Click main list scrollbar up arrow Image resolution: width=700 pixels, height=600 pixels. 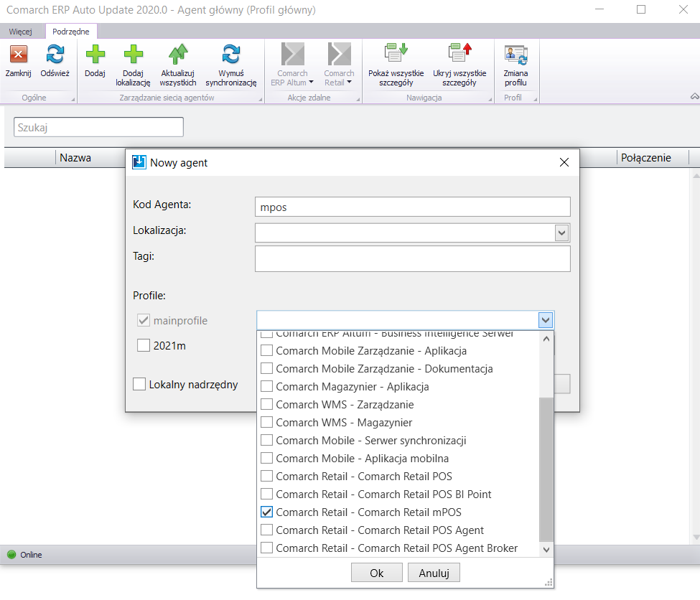(x=696, y=176)
